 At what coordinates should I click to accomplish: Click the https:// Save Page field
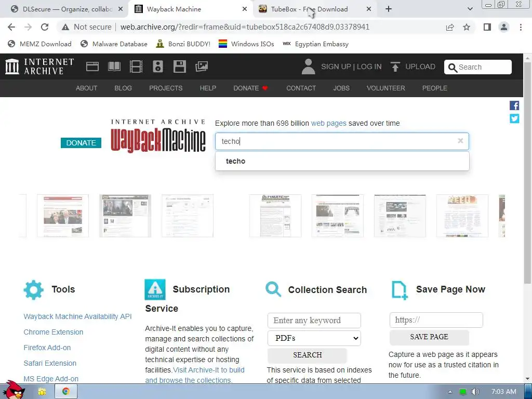(436, 320)
